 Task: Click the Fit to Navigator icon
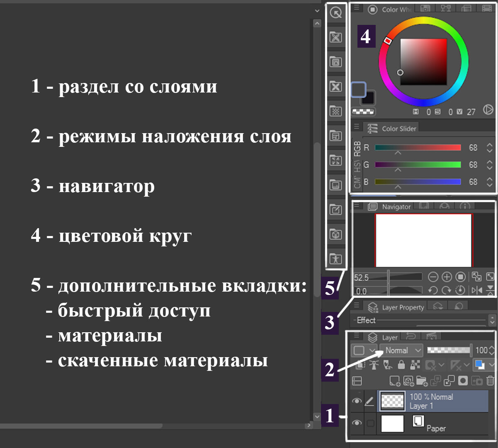pyautogui.click(x=476, y=277)
